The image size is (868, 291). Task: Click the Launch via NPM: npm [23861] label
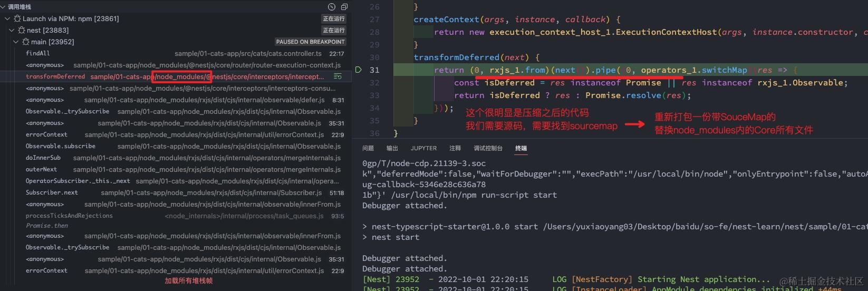coord(71,18)
